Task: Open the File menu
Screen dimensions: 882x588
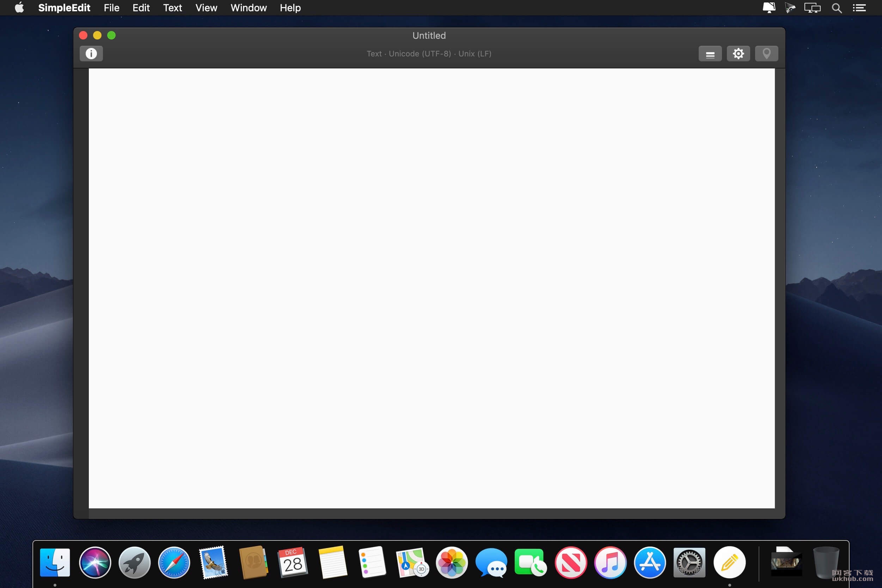Action: pyautogui.click(x=111, y=8)
